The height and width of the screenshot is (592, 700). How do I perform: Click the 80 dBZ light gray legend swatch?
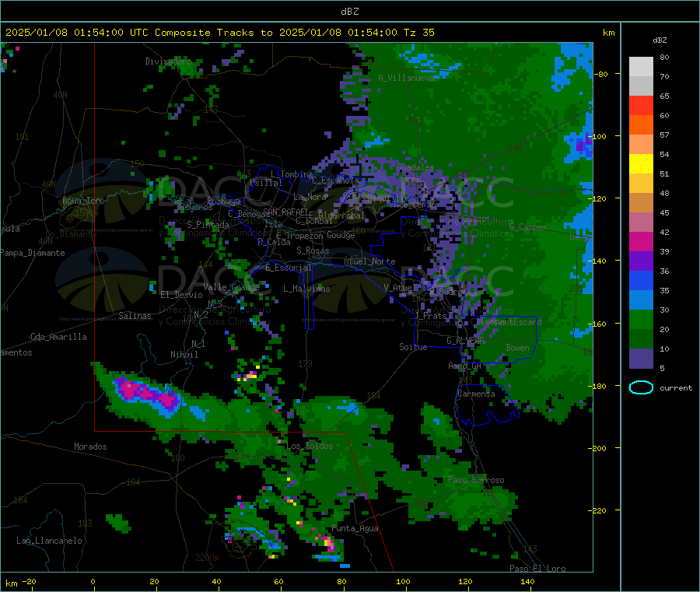click(x=641, y=67)
